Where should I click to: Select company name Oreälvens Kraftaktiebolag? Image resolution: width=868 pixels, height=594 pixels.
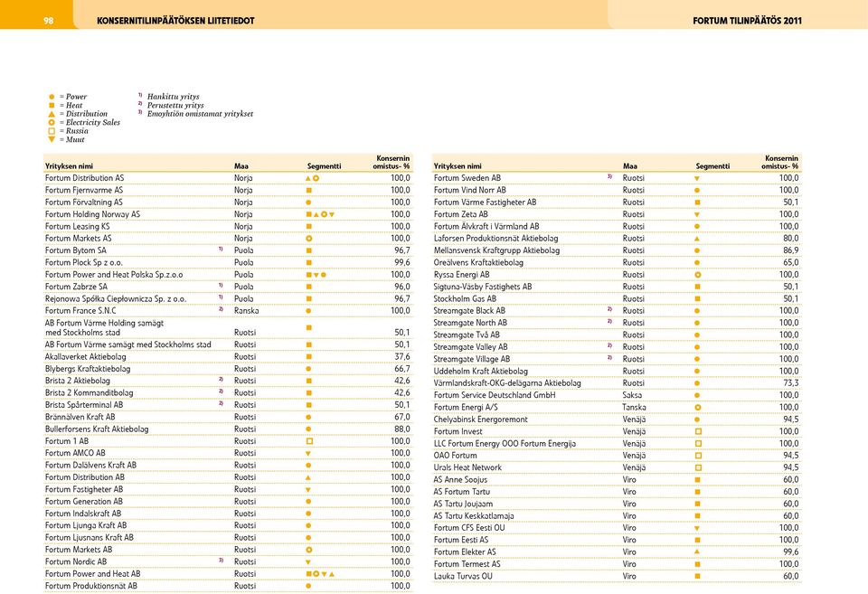point(478,263)
